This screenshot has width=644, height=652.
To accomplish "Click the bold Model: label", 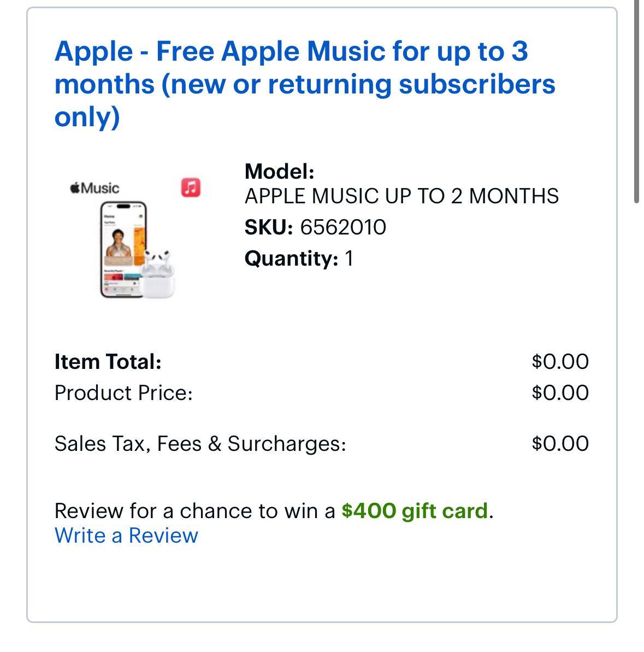I will click(279, 172).
